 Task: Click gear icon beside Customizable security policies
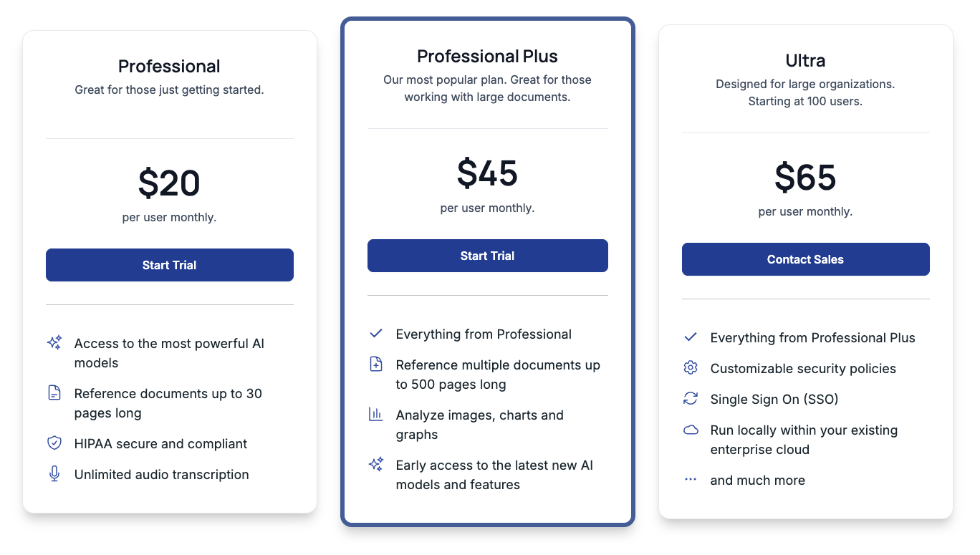pyautogui.click(x=691, y=368)
